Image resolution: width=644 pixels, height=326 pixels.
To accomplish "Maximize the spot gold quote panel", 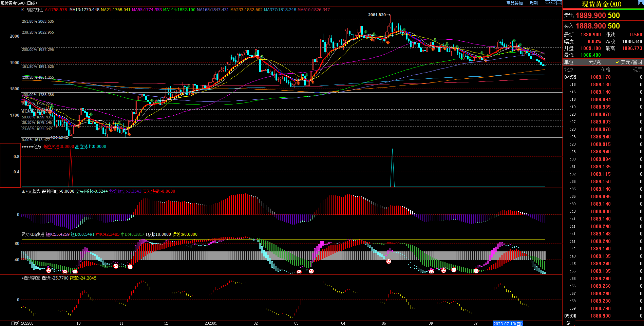I will (x=640, y=3).
